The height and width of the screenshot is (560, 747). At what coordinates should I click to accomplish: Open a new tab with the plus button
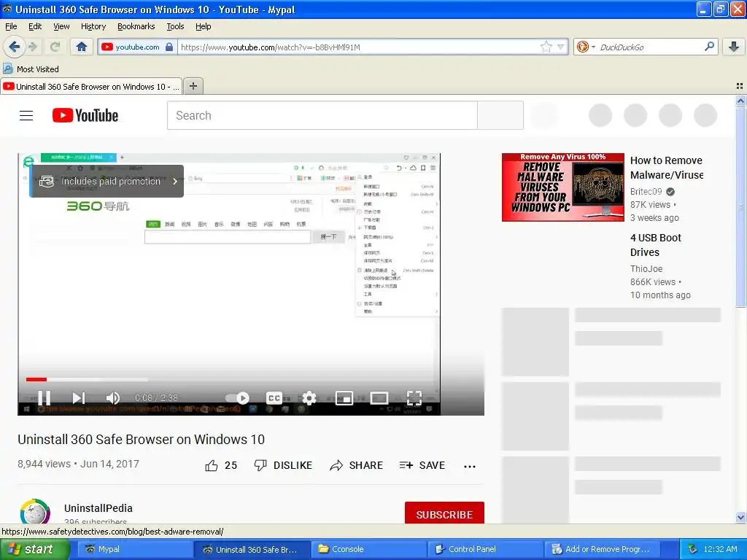tap(193, 86)
